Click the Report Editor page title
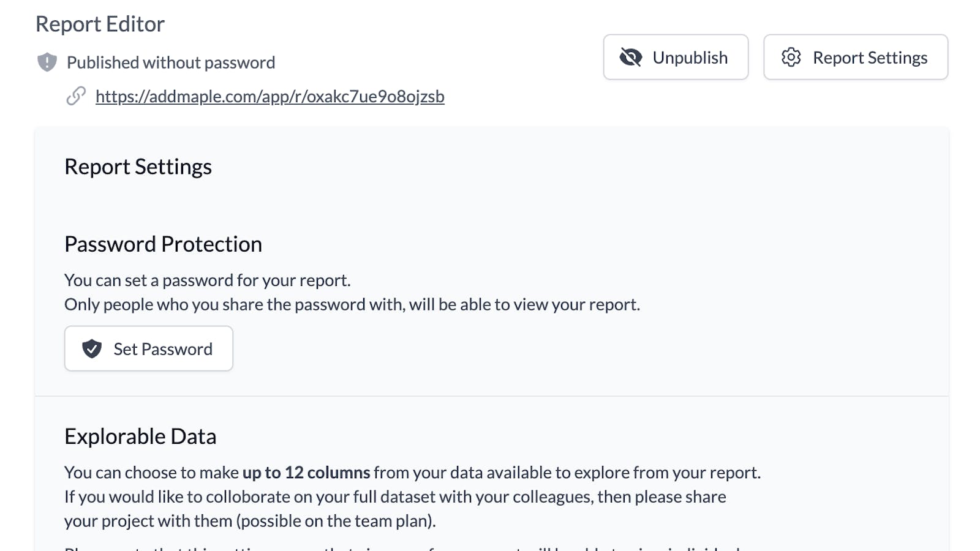This screenshot has height=551, width=980. (100, 24)
